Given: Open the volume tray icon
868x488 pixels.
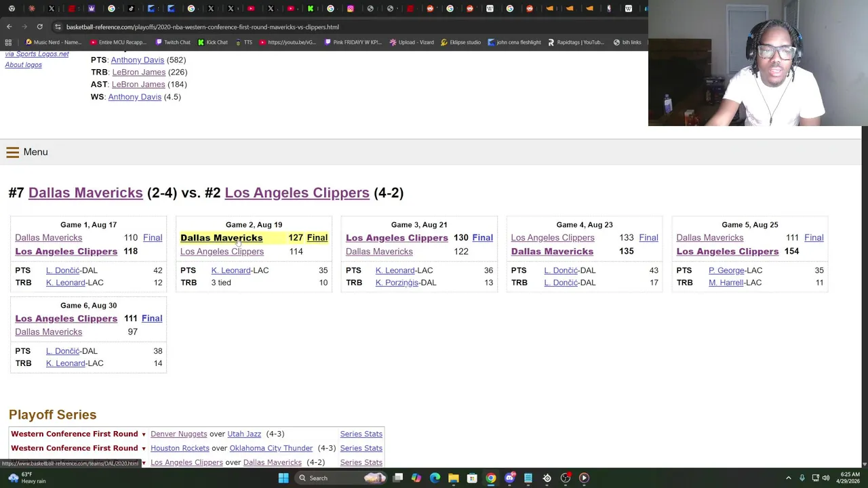Looking at the screenshot, I should pos(826,478).
